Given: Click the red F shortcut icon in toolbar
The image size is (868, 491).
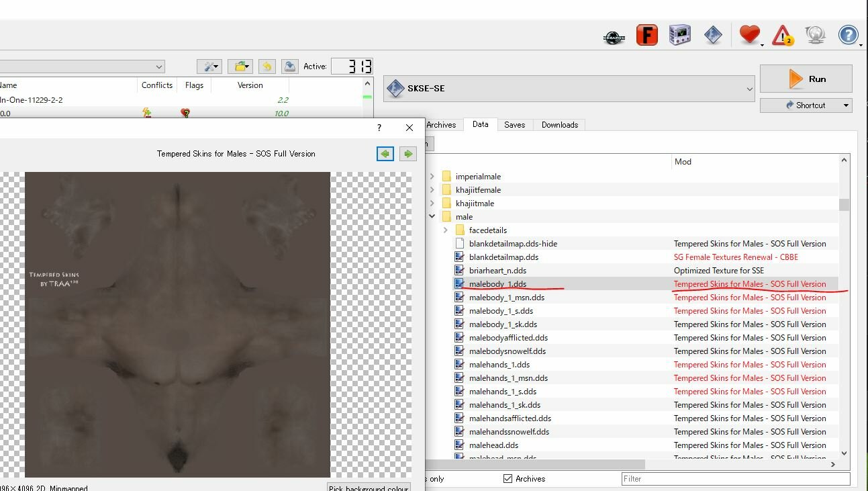Looking at the screenshot, I should [x=646, y=35].
